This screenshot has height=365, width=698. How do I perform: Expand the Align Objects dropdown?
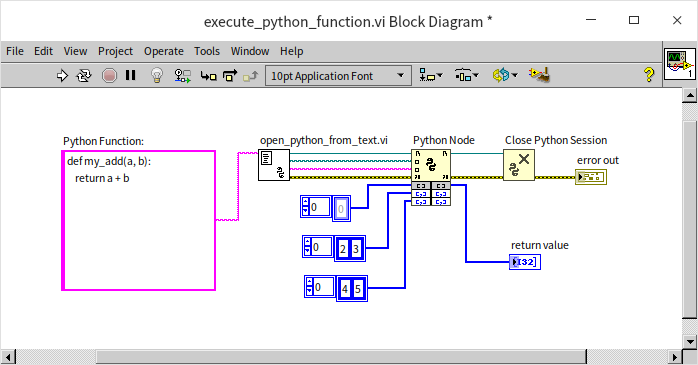pos(431,76)
